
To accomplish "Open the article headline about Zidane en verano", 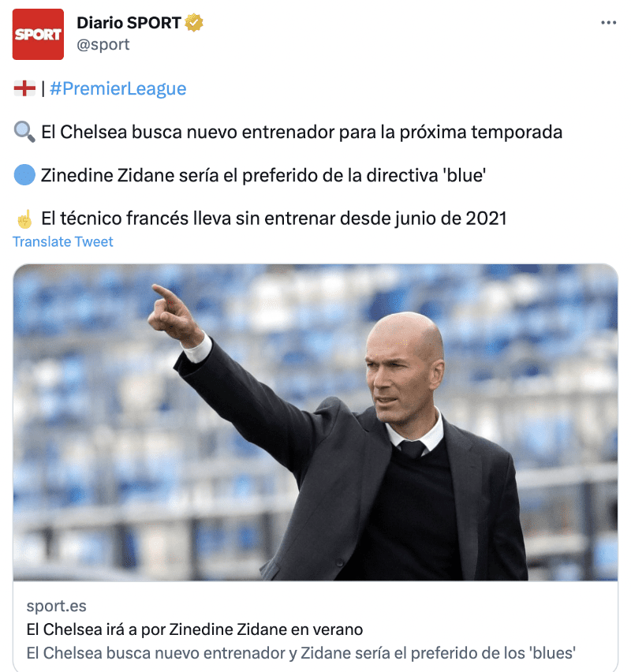I will 195,629.
